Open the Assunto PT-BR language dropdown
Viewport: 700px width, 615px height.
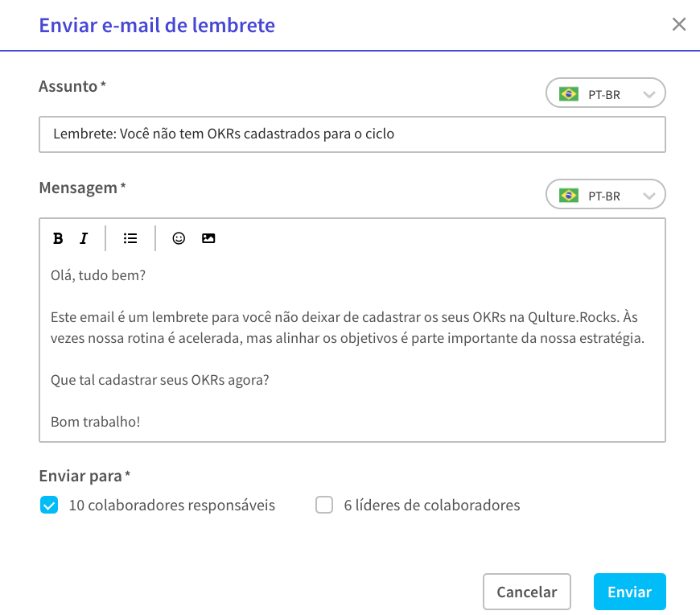pos(606,93)
